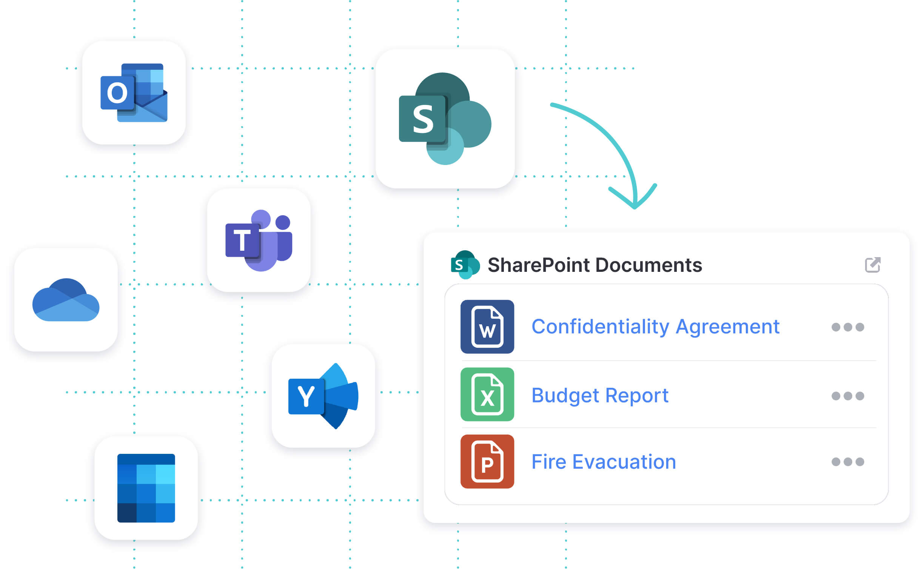Click the Yammer app icon
The image size is (924, 569).
tap(323, 396)
